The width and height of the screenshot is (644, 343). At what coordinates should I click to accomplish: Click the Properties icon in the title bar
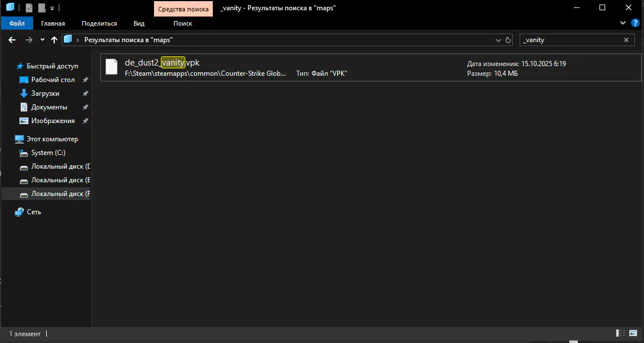pyautogui.click(x=29, y=8)
